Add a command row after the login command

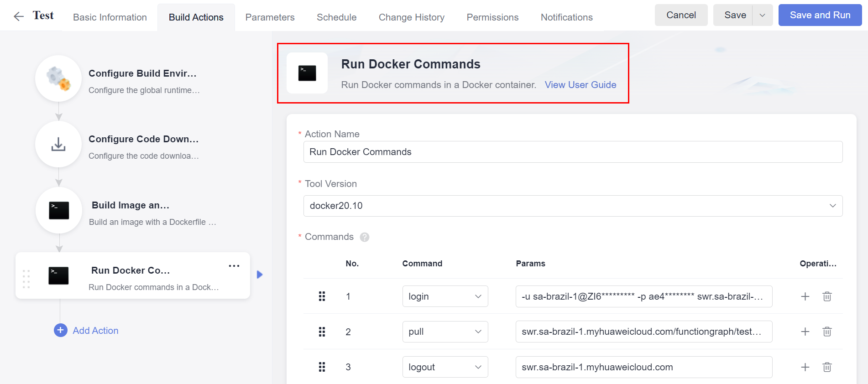pos(805,296)
